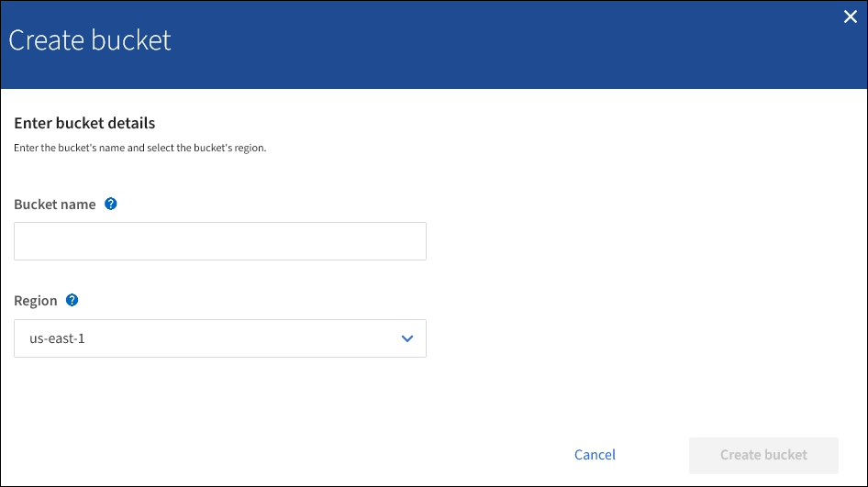The height and width of the screenshot is (487, 868).
Task: Click the Region field label
Action: coord(36,301)
